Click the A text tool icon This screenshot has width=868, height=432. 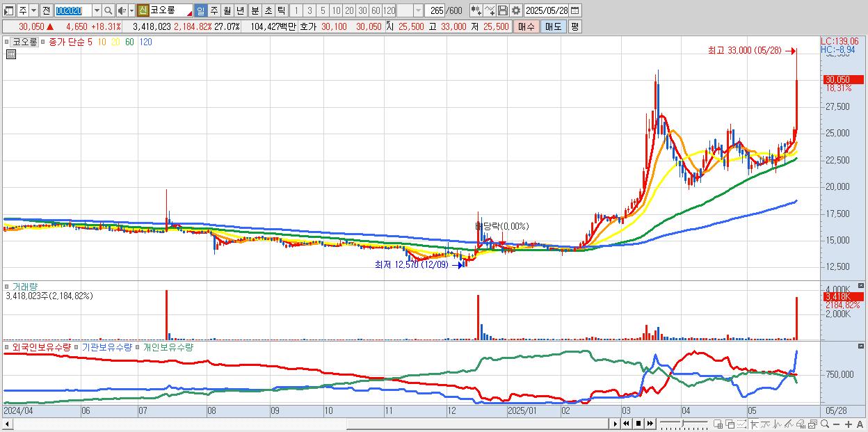860,424
